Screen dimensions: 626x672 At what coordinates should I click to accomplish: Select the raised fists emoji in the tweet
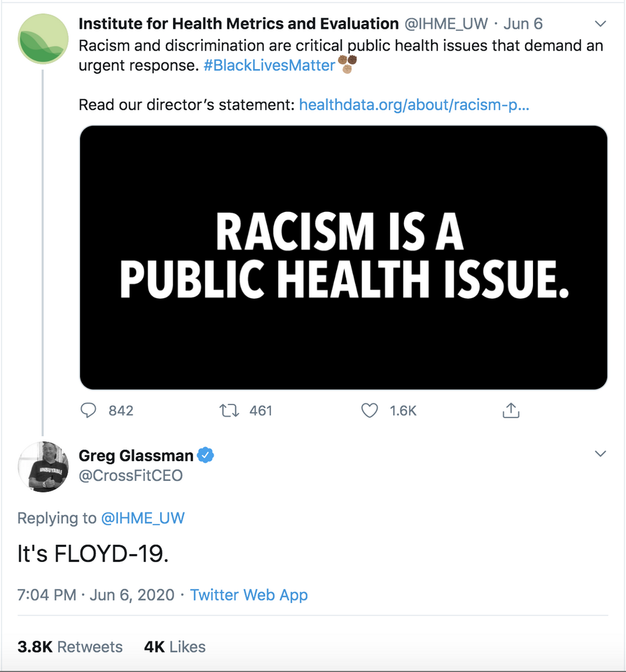click(x=347, y=65)
